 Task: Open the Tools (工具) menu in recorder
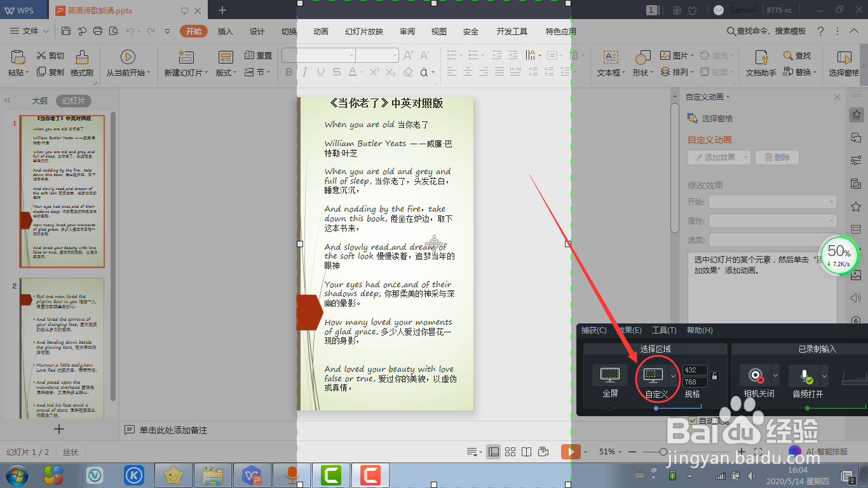pos(664,330)
